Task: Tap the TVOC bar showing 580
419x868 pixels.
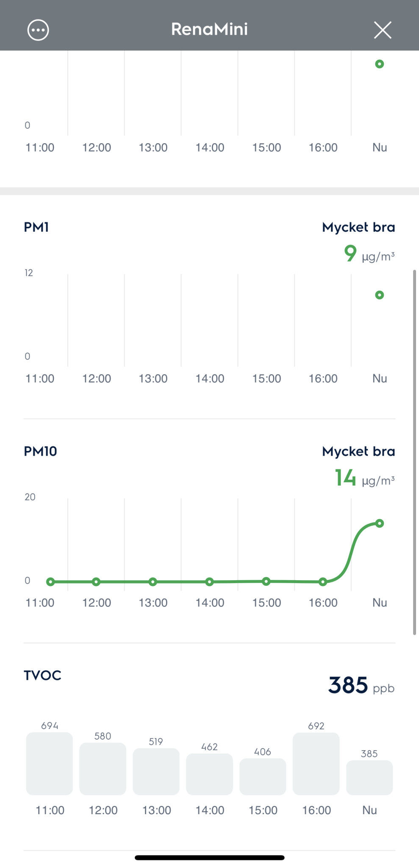Action: click(x=103, y=768)
